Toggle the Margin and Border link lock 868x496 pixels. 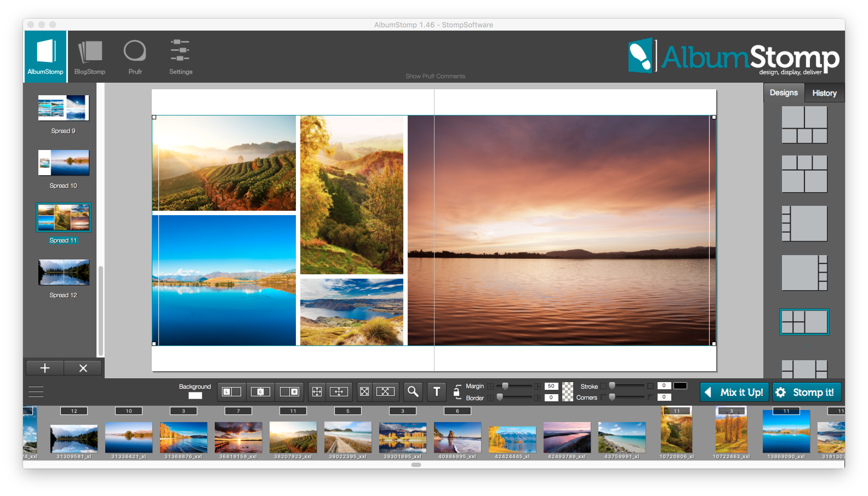tap(456, 391)
